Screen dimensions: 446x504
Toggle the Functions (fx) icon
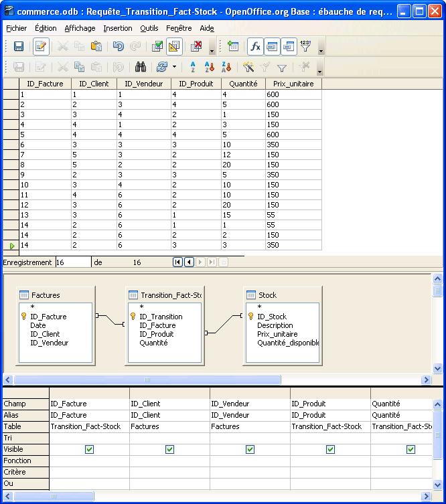click(255, 46)
